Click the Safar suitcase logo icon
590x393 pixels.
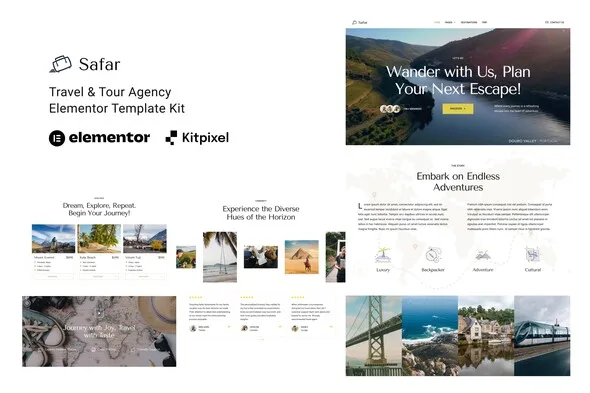[61, 64]
